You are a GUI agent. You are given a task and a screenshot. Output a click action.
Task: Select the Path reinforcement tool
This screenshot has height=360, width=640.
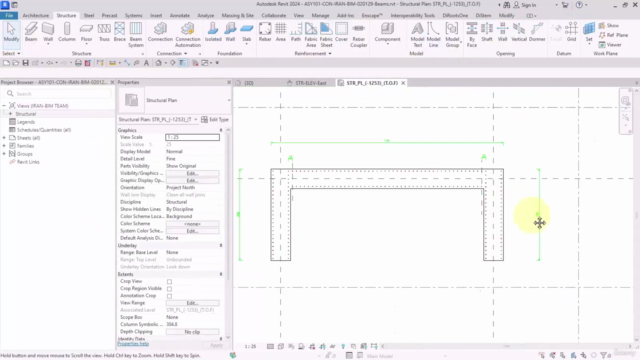296,32
